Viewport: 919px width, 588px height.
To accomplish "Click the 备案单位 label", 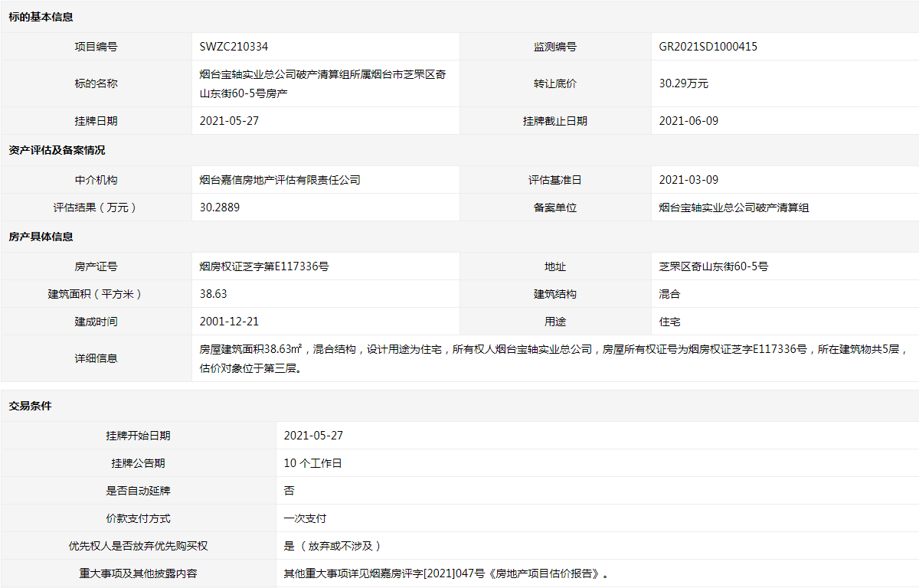I will coord(555,207).
